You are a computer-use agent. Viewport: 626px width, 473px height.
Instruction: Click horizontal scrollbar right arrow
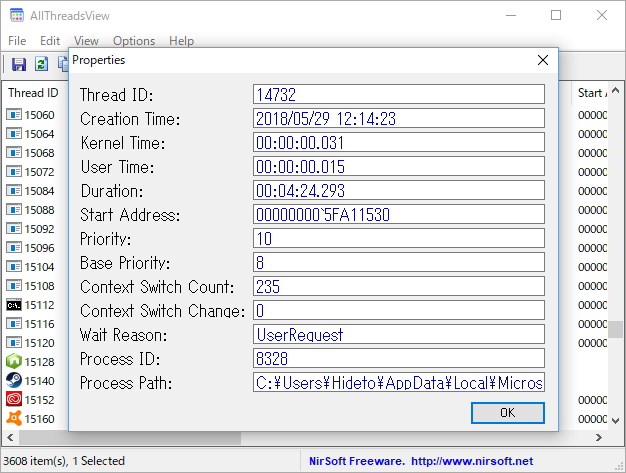click(599, 437)
